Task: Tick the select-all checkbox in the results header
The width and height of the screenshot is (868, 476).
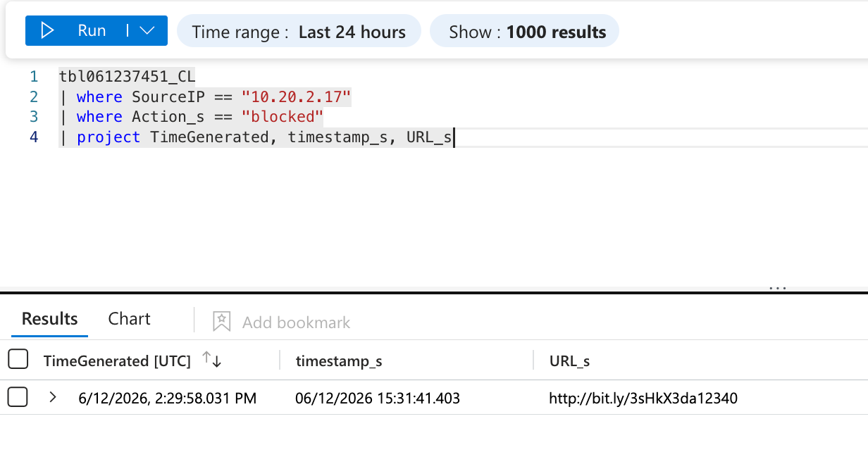Action: 18,360
